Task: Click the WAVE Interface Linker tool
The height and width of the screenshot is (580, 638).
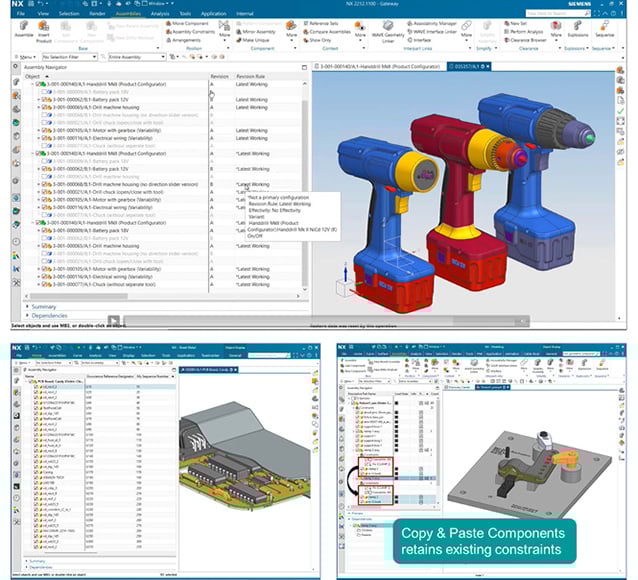Action: point(432,32)
